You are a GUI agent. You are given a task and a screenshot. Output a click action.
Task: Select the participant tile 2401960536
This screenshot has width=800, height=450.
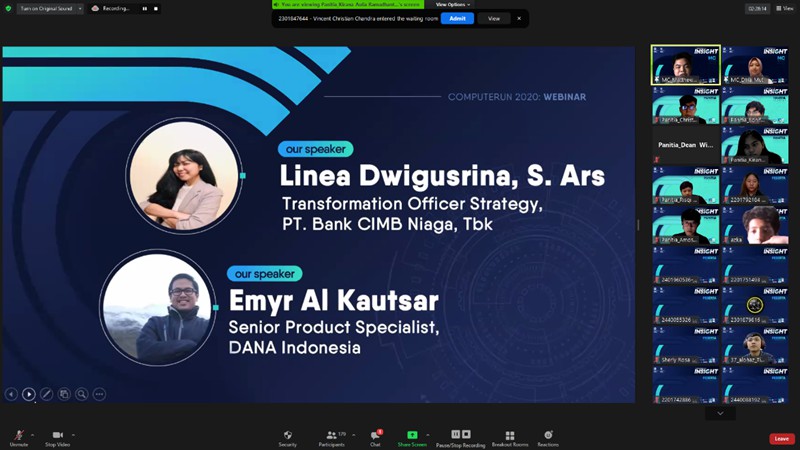pyautogui.click(x=686, y=265)
